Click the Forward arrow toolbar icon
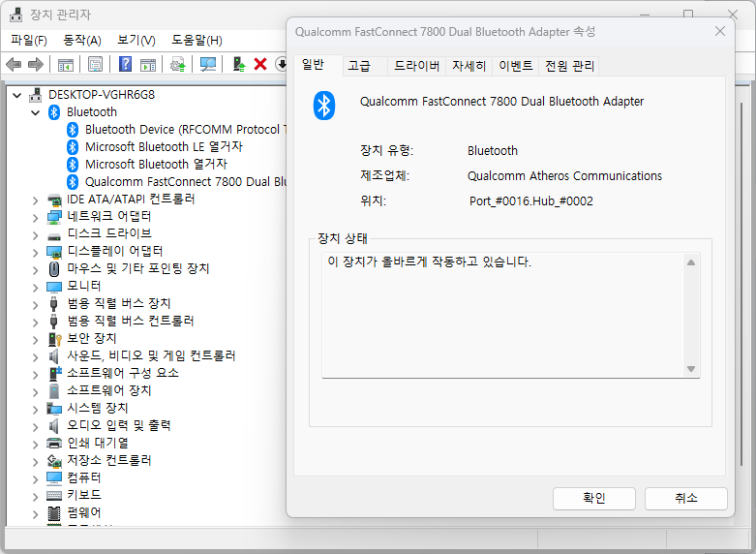This screenshot has height=554, width=756. [36, 64]
